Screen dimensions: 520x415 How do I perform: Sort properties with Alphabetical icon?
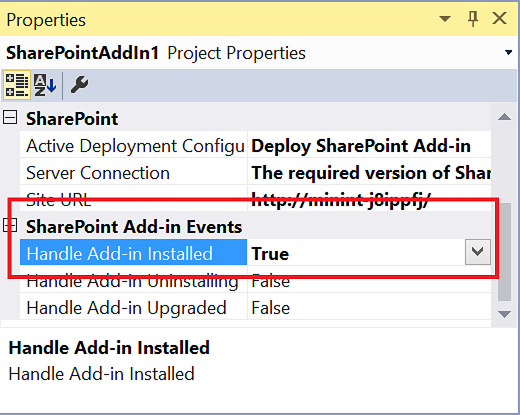pyautogui.click(x=45, y=85)
